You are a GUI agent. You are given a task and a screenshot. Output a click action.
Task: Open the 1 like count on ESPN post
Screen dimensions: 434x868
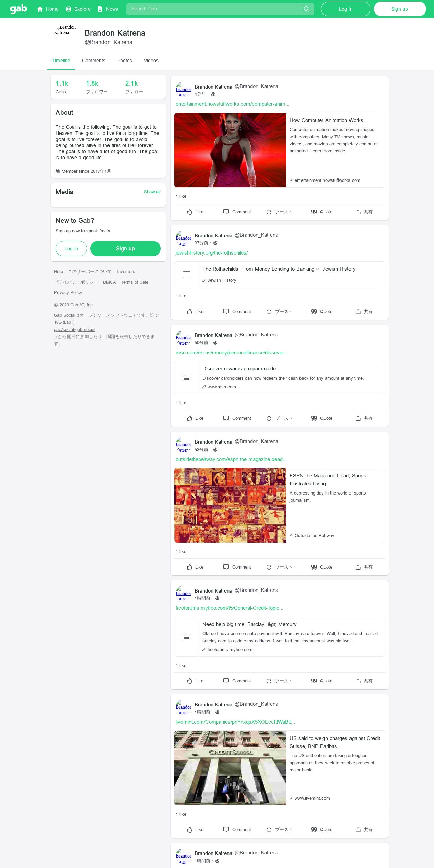pyautogui.click(x=181, y=551)
